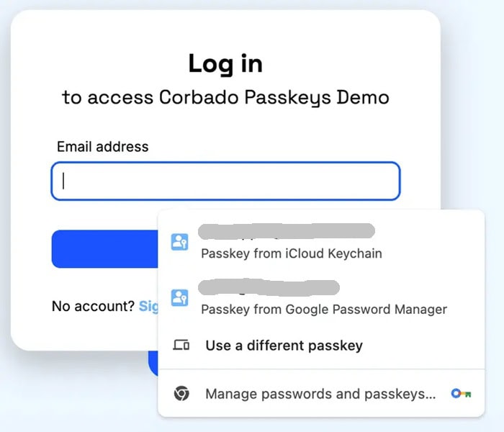Click the devices icon beside Use a different passkey
Screen dimensions: 504x432
point(181,346)
